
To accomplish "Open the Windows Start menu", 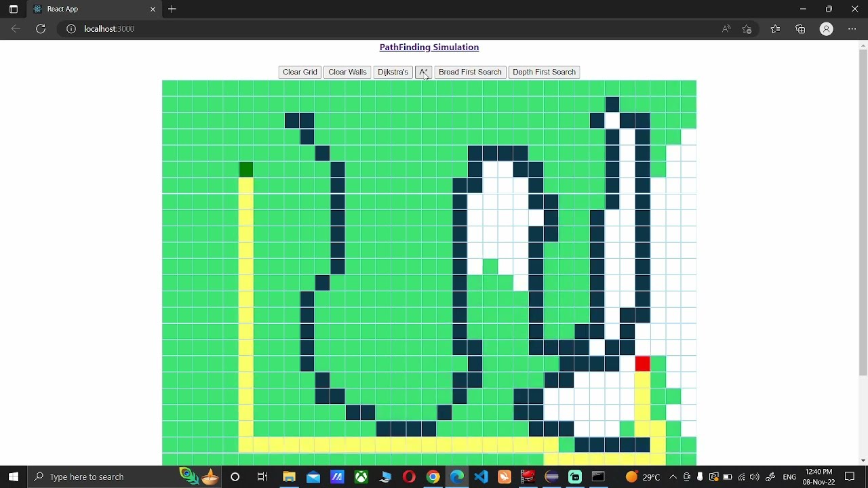I will coord(14,476).
